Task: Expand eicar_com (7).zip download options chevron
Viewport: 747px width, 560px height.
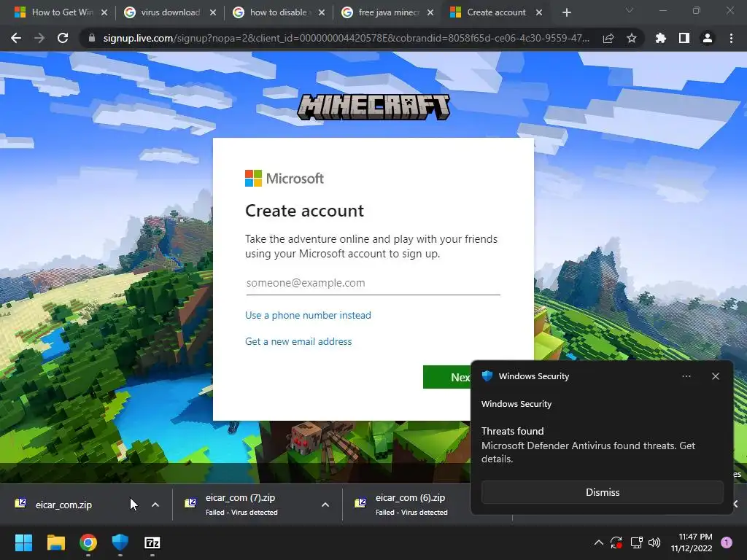Action: coord(325,505)
